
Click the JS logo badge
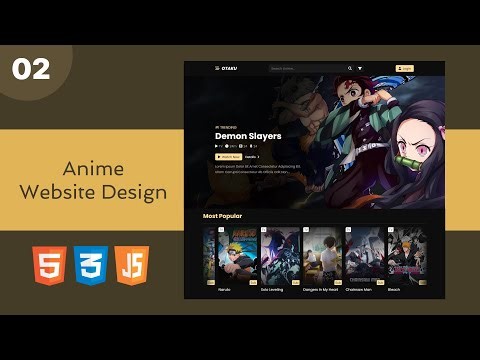click(x=132, y=266)
